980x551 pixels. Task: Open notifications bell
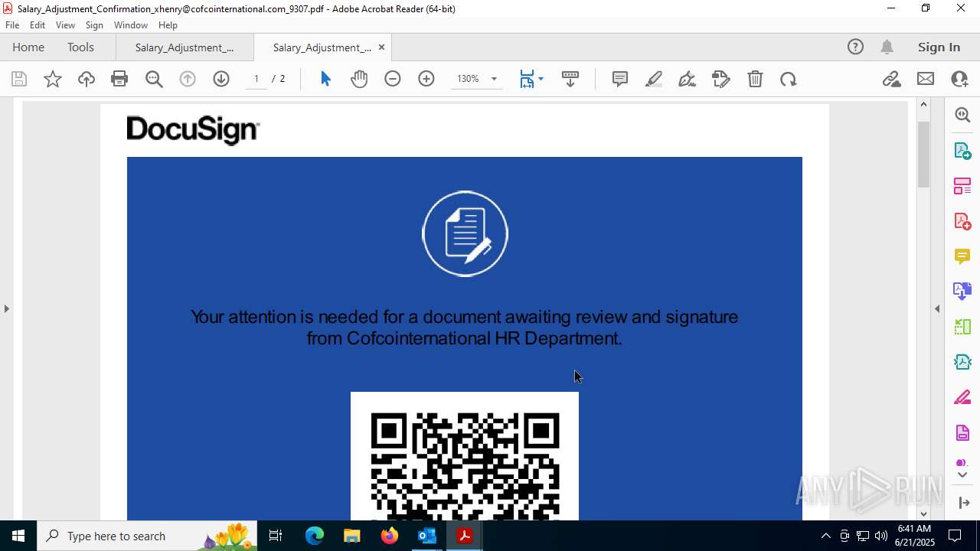887,47
